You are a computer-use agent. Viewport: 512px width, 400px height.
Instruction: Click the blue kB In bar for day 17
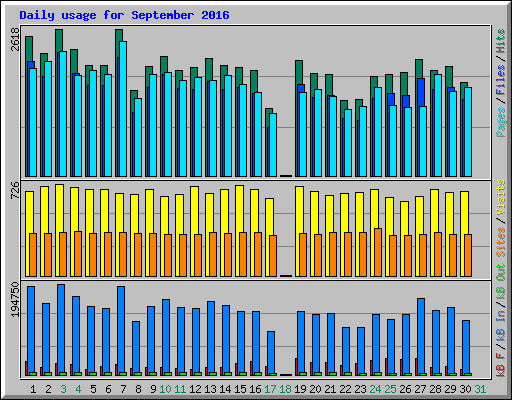click(x=271, y=353)
